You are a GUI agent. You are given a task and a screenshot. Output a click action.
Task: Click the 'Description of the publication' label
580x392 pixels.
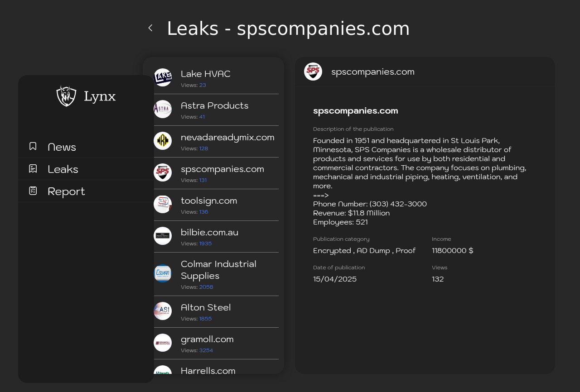[x=353, y=129]
